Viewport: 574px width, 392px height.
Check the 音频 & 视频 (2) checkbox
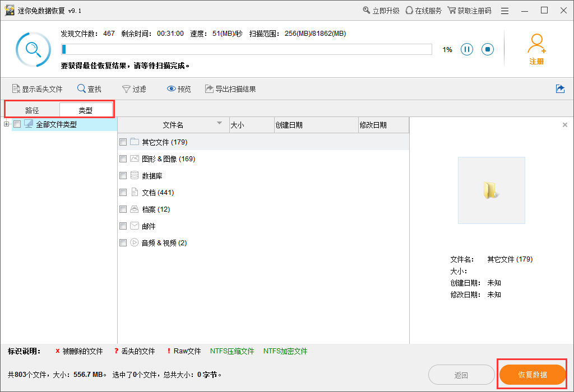tap(123, 243)
